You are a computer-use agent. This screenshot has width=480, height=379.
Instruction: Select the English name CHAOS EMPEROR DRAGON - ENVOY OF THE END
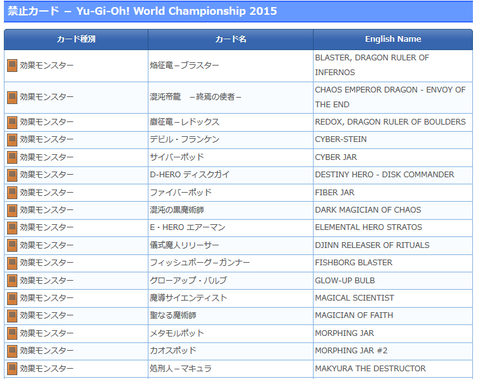point(390,97)
